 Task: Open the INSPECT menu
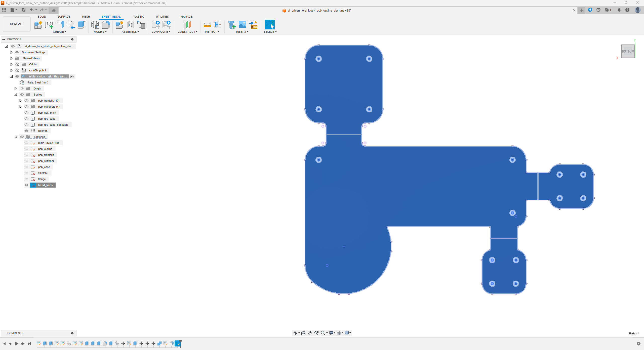[x=212, y=32]
